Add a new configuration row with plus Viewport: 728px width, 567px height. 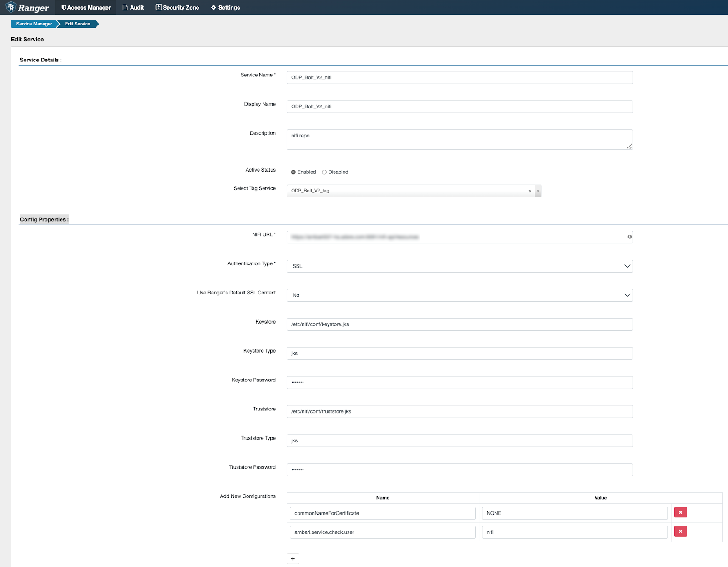293,558
